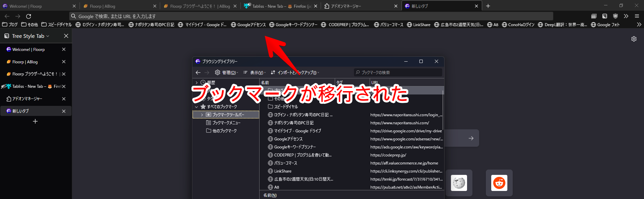Click the Library bookmark list vertical scrollbar
This screenshot has width=644, height=199.
point(443,110)
